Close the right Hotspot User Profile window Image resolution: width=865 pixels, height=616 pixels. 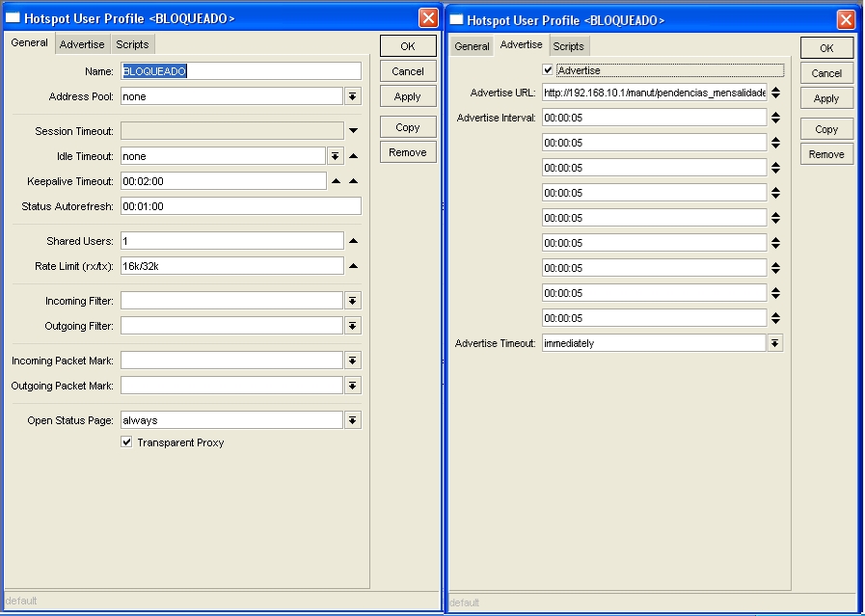846,20
